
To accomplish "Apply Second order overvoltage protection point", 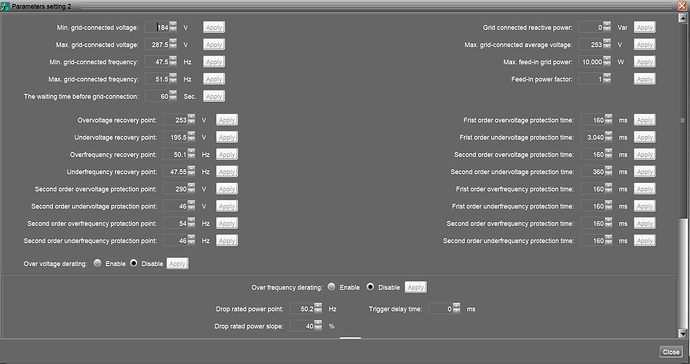I will [x=227, y=189].
